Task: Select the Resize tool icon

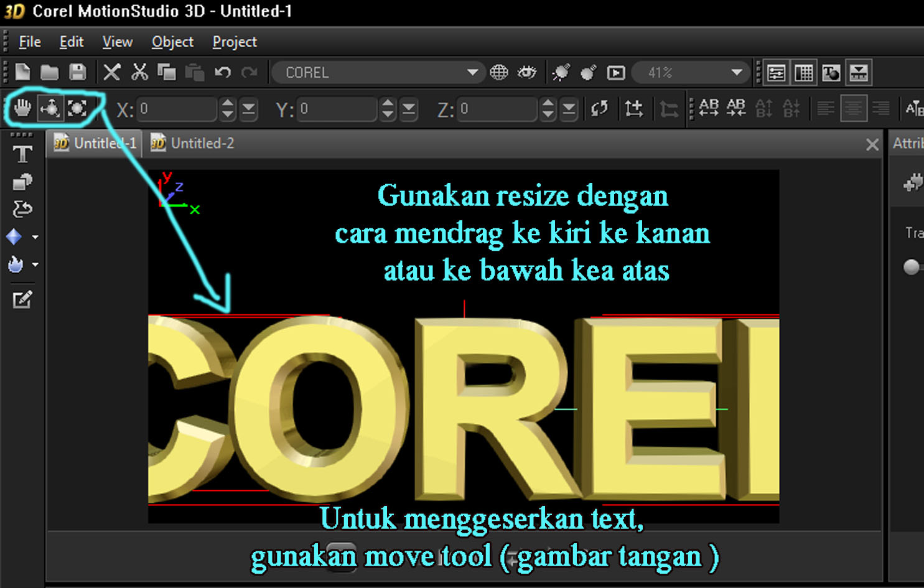Action: point(77,108)
